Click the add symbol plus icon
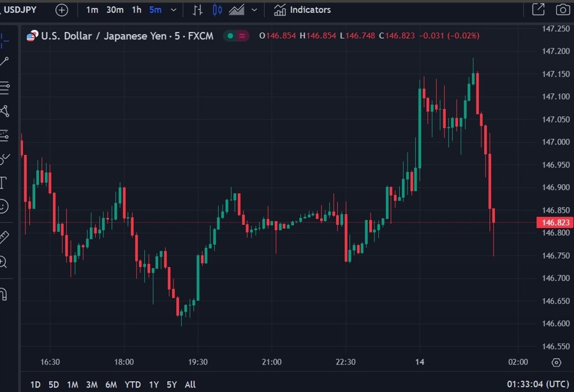This screenshot has width=574, height=392. [61, 10]
